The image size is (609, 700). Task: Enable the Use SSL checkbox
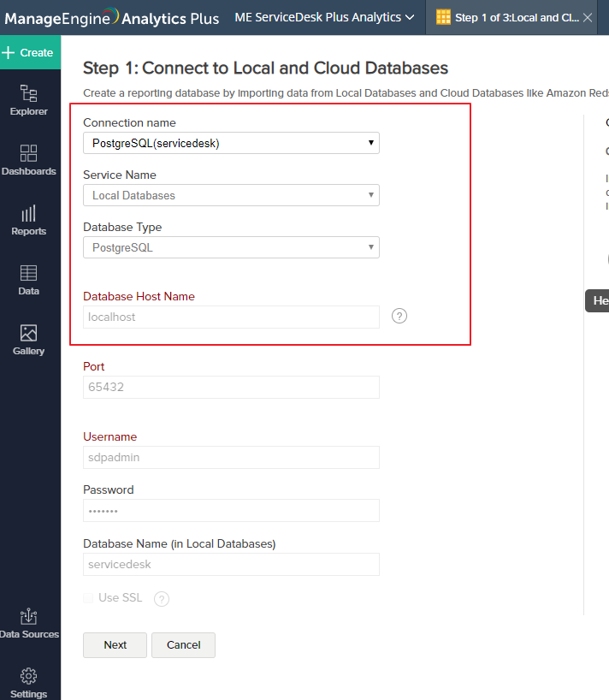tap(88, 598)
